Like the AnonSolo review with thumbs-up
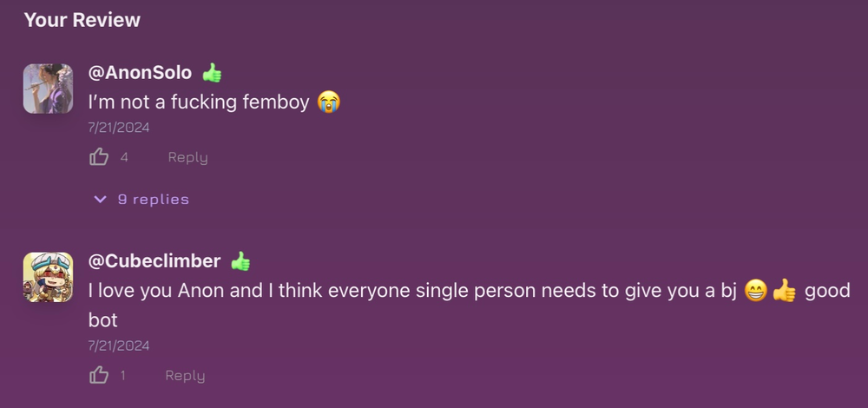Screen dimensions: 868x408 99,156
